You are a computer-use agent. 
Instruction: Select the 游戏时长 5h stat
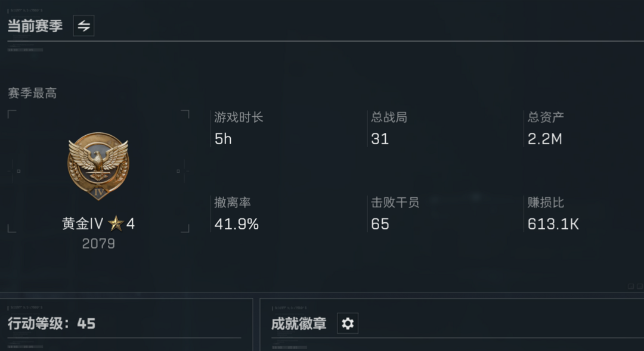[x=239, y=129]
